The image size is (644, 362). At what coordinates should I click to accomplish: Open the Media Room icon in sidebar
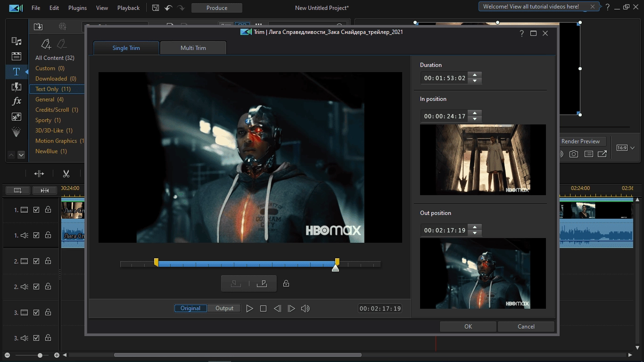[17, 41]
